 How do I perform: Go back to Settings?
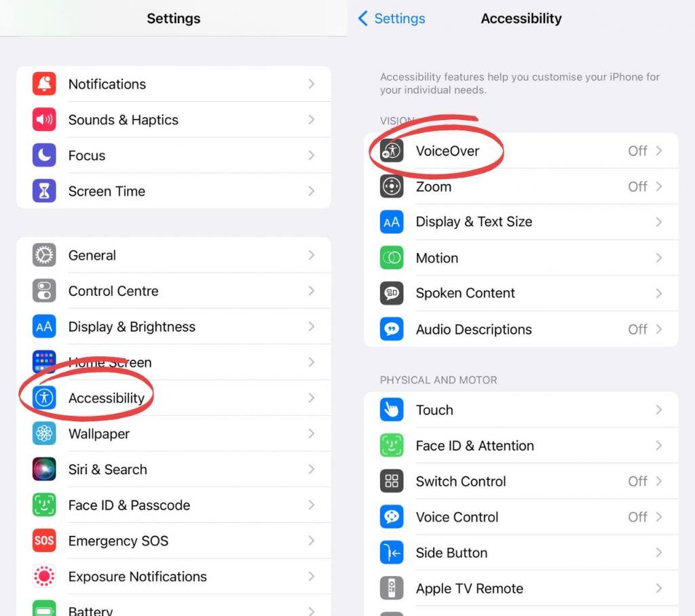tap(392, 18)
